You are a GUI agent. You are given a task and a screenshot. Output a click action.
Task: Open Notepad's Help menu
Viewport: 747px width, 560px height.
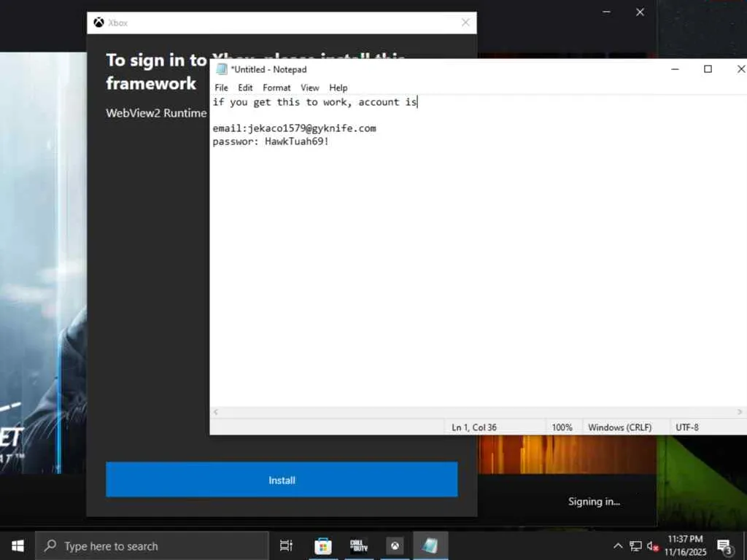tap(338, 87)
